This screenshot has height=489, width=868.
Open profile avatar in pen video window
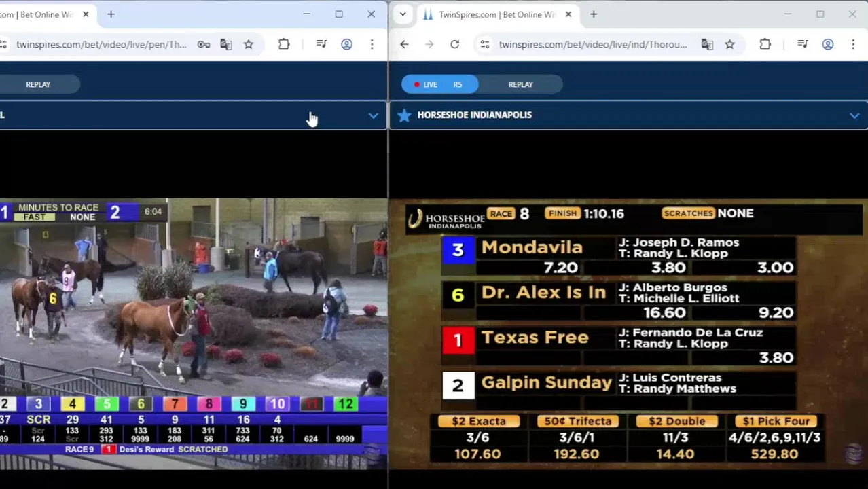click(346, 45)
